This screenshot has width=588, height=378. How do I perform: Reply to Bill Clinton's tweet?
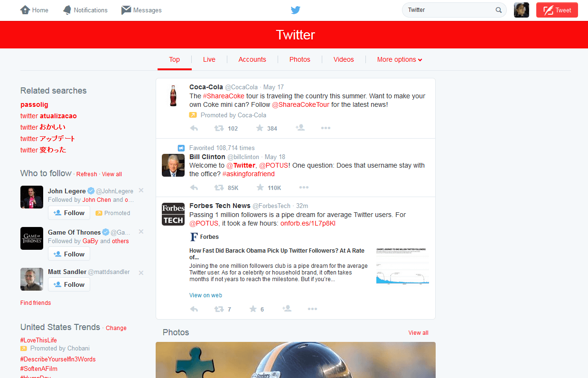(194, 188)
